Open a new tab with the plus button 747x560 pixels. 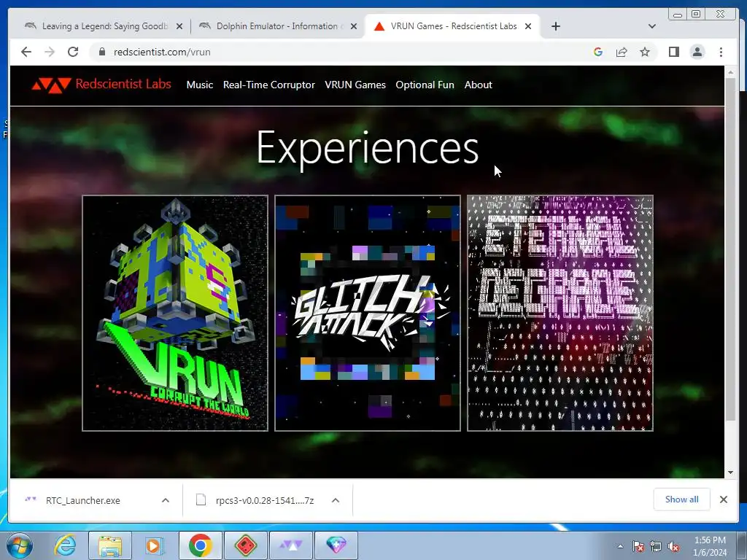coord(555,26)
